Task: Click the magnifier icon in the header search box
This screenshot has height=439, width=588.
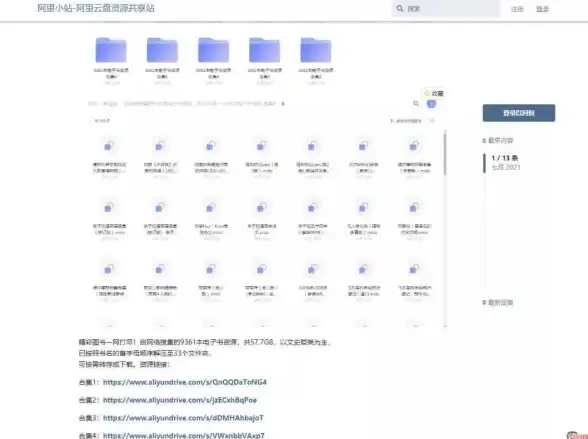Action: [x=400, y=8]
